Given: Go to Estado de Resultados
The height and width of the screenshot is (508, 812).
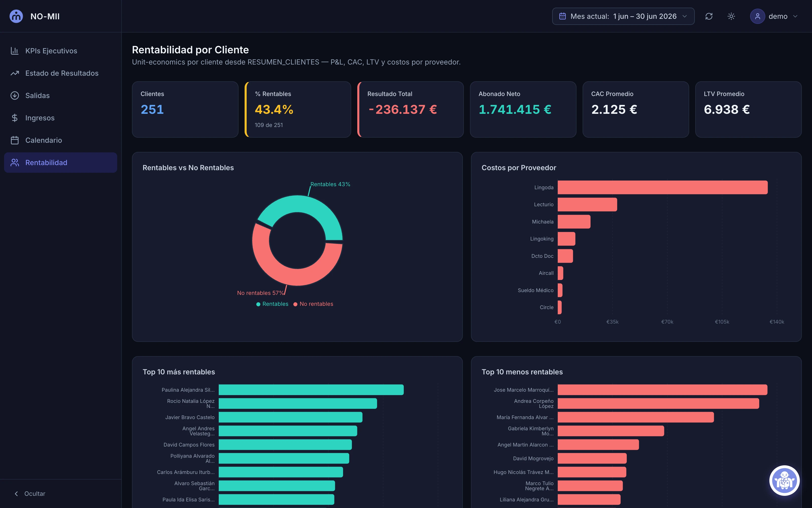Looking at the screenshot, I should (x=60, y=73).
